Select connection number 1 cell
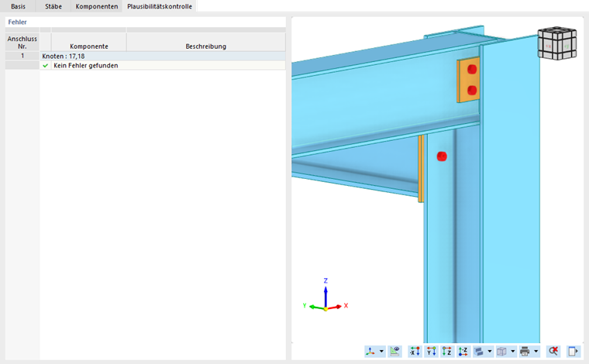 pos(22,56)
